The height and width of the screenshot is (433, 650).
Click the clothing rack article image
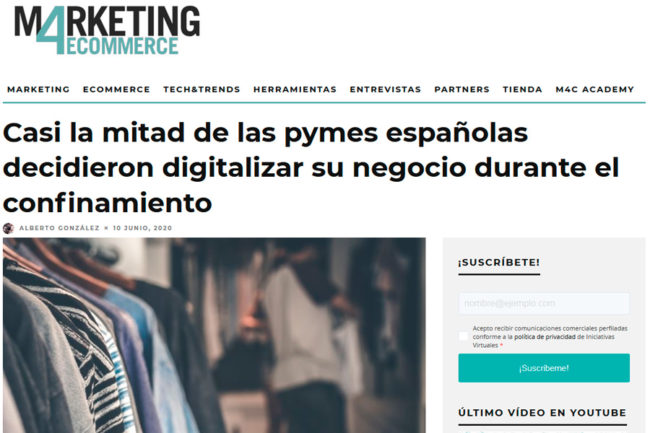214,335
